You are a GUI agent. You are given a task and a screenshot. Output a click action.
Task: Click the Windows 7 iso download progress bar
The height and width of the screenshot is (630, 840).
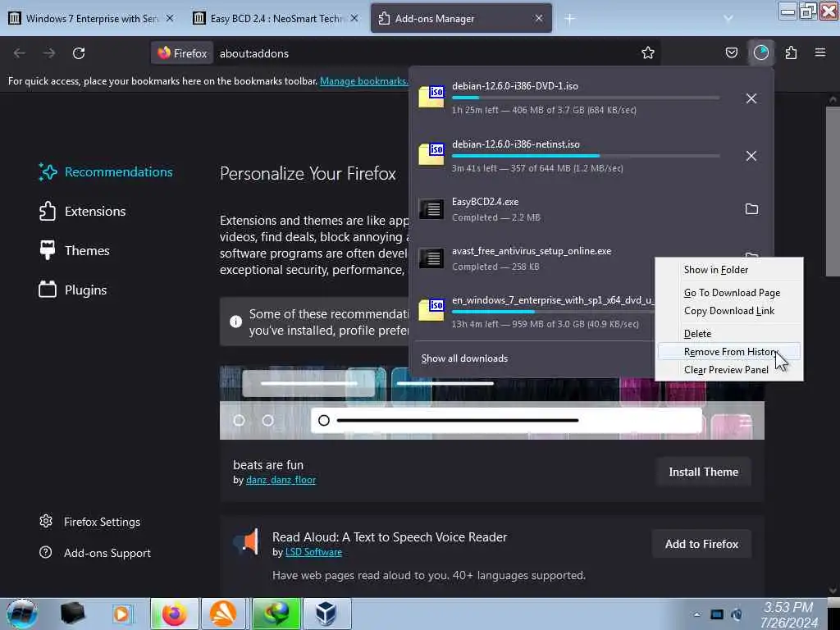click(552, 312)
